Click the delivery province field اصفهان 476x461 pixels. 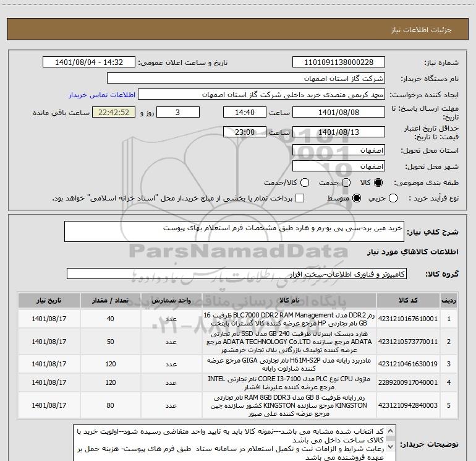(x=339, y=150)
